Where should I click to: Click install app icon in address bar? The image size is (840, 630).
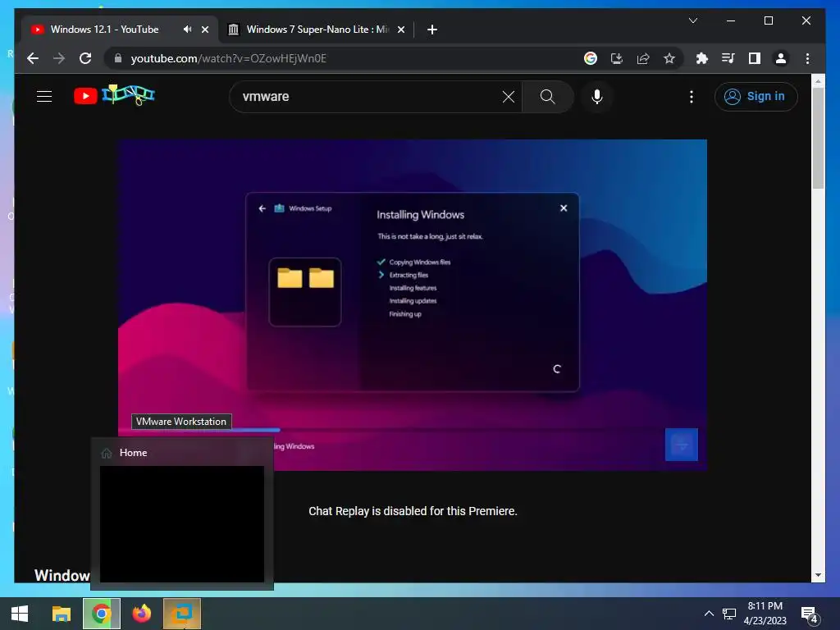617,58
